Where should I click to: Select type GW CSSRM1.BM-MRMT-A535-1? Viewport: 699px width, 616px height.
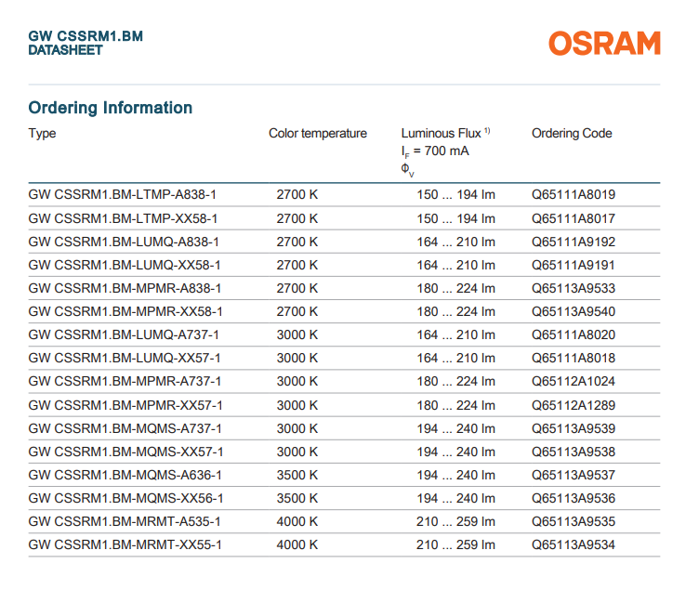coord(125,521)
